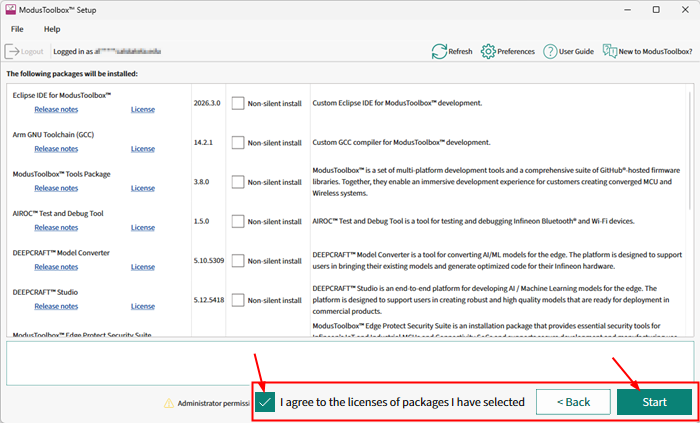Click New to ModusToolbox? icon
The image size is (700, 423).
[x=610, y=51]
